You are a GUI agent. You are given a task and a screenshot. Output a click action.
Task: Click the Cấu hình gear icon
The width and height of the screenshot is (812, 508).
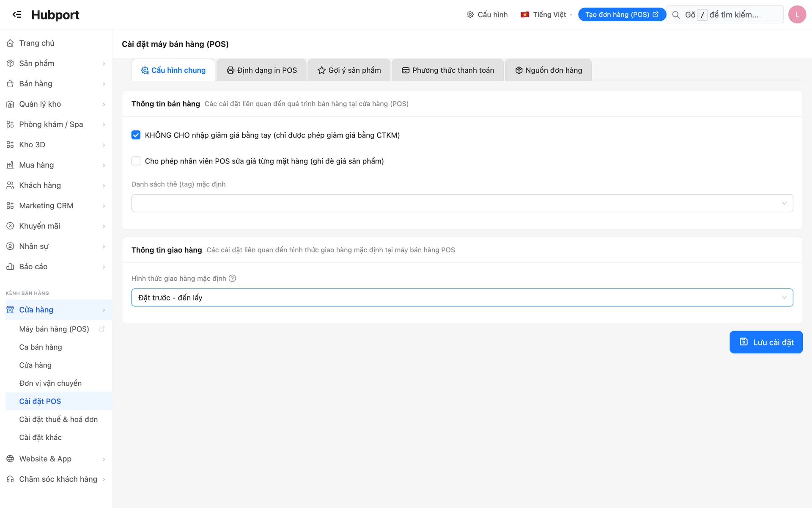pyautogui.click(x=470, y=14)
